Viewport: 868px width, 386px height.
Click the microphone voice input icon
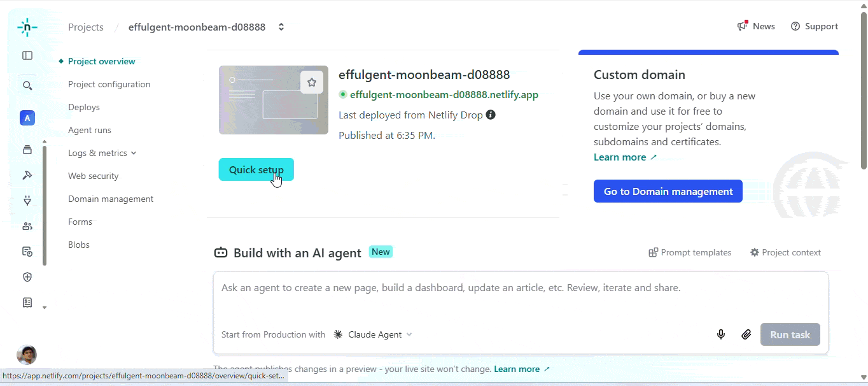pos(721,334)
